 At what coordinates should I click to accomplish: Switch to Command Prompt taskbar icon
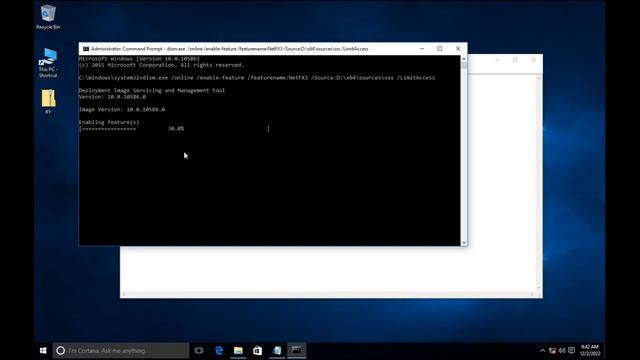[297, 351]
